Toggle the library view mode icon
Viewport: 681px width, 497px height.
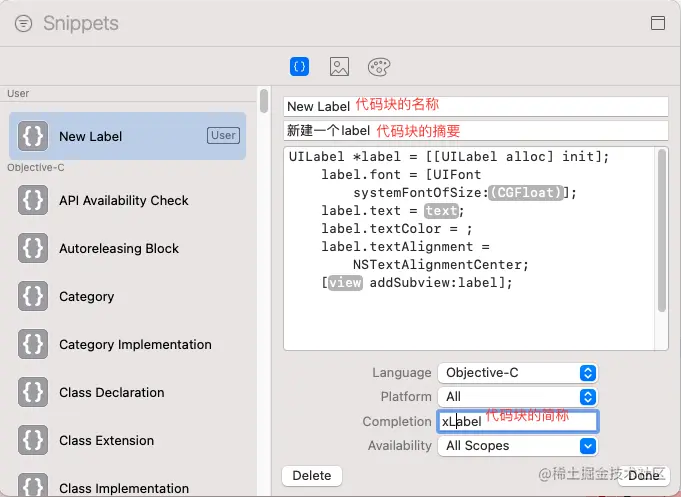(x=658, y=23)
